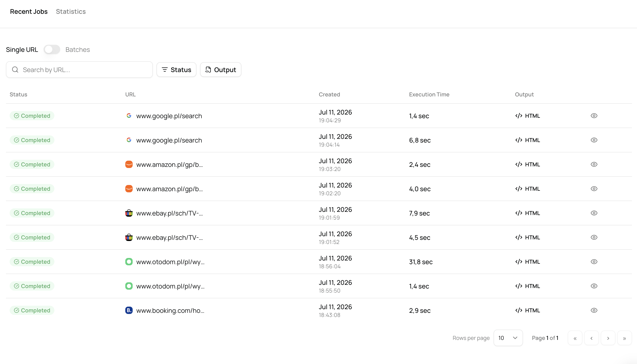The height and width of the screenshot is (364, 637).
Task: Click the eBay favicon in the 19:01:52 row
Action: tap(129, 237)
